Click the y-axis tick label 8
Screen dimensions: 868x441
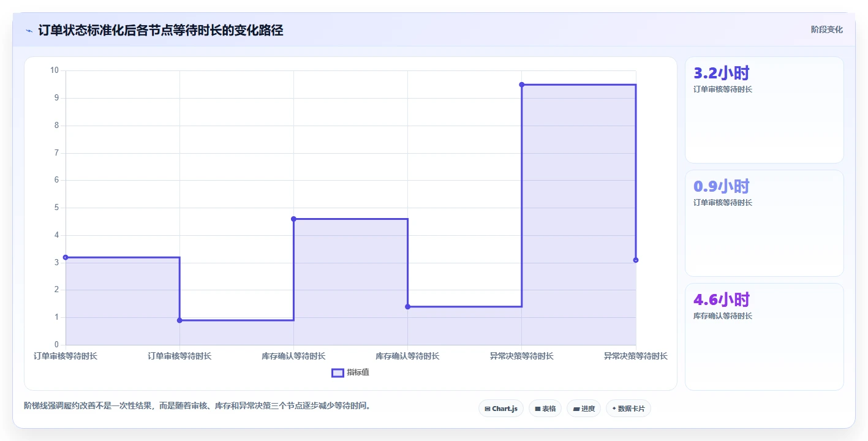(56, 126)
